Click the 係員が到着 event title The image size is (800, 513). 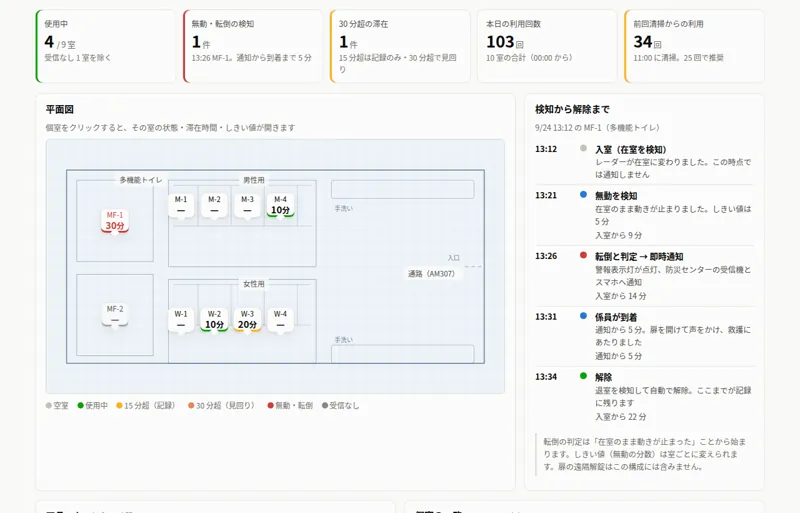coord(616,317)
